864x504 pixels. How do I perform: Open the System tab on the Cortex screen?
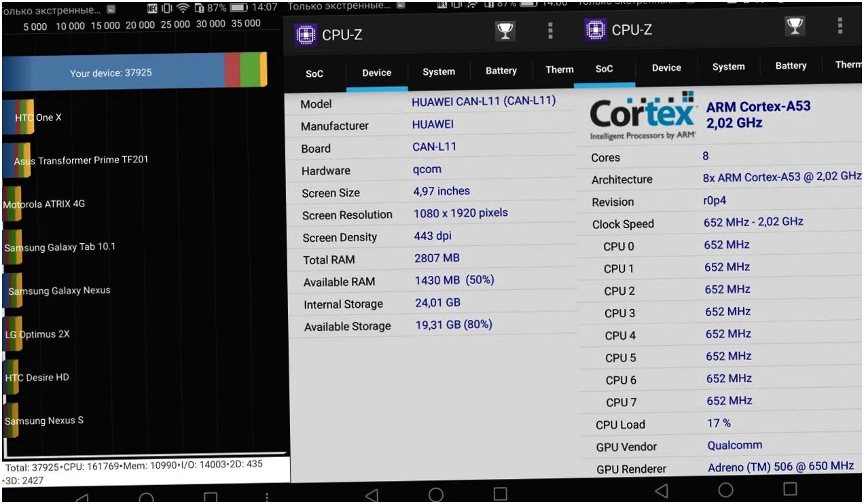pyautogui.click(x=728, y=67)
